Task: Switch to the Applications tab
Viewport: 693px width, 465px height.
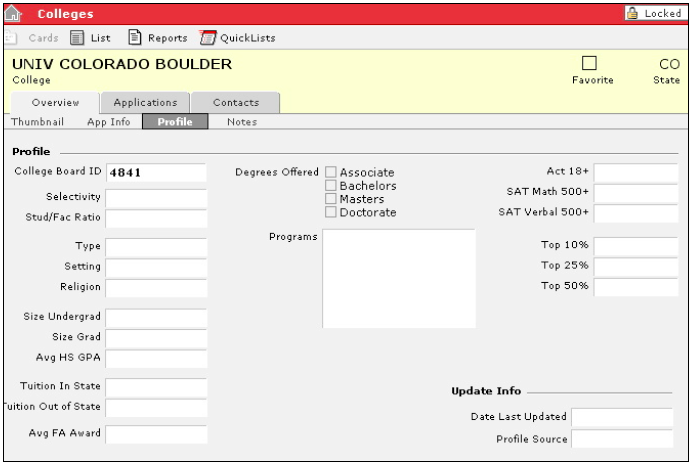Action: pyautogui.click(x=145, y=102)
